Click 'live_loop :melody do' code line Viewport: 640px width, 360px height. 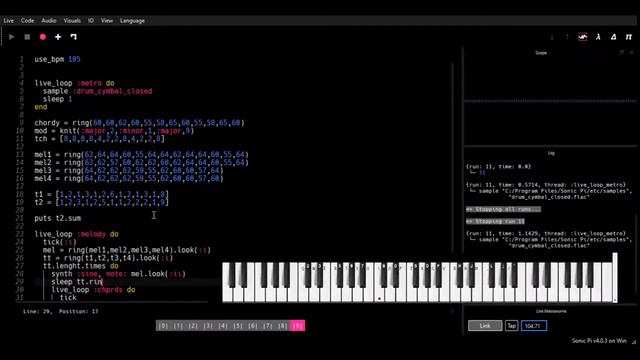coord(76,234)
